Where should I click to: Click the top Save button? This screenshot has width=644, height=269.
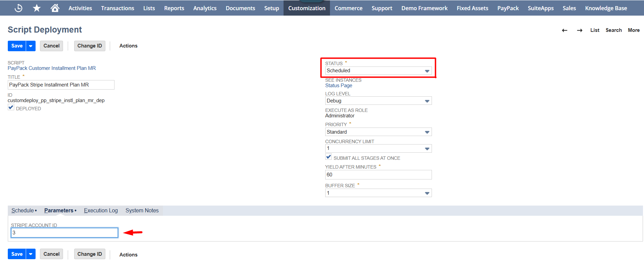[x=17, y=46]
